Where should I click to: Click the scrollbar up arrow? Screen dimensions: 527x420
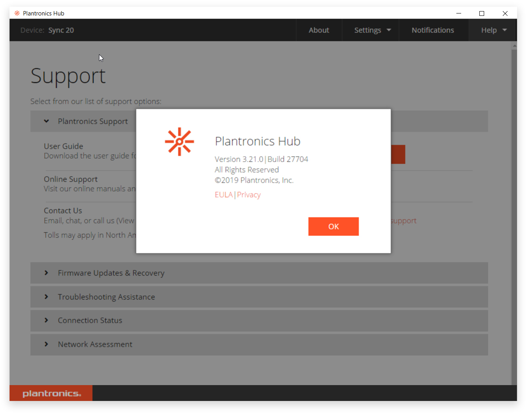click(514, 46)
